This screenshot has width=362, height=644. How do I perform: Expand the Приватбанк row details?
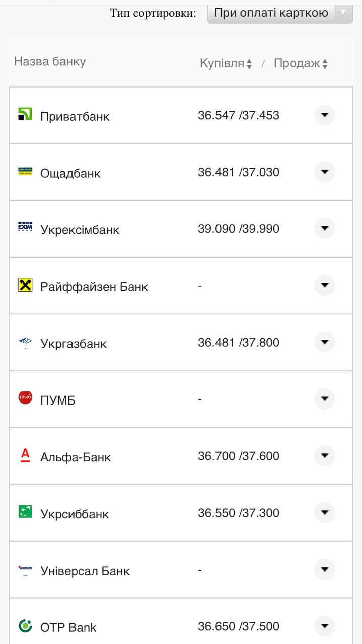click(325, 115)
